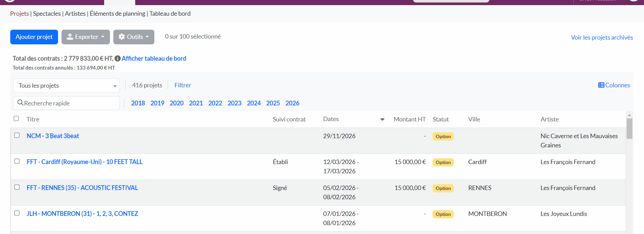
Task: Toggle the select-all checkbox in table header
Action: [x=16, y=119]
